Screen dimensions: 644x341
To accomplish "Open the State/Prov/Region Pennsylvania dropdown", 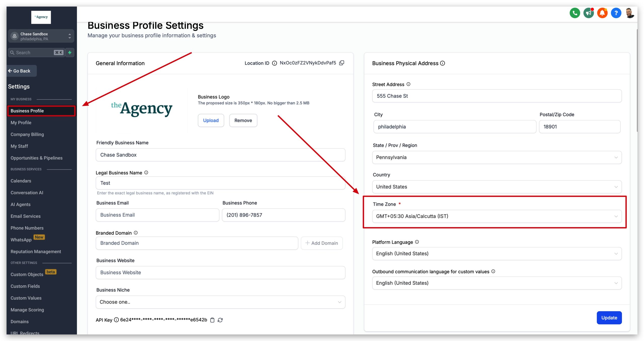I will click(496, 157).
